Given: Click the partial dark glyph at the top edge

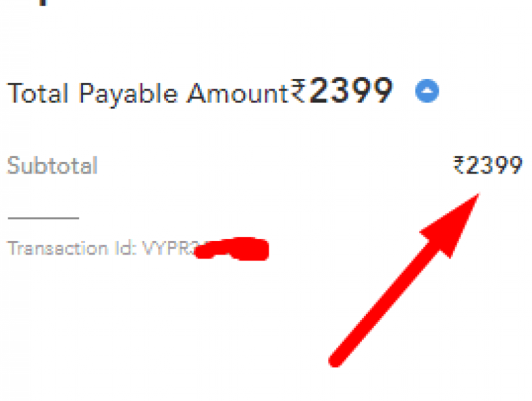Looking at the screenshot, I should pyautogui.click(x=43, y=3).
